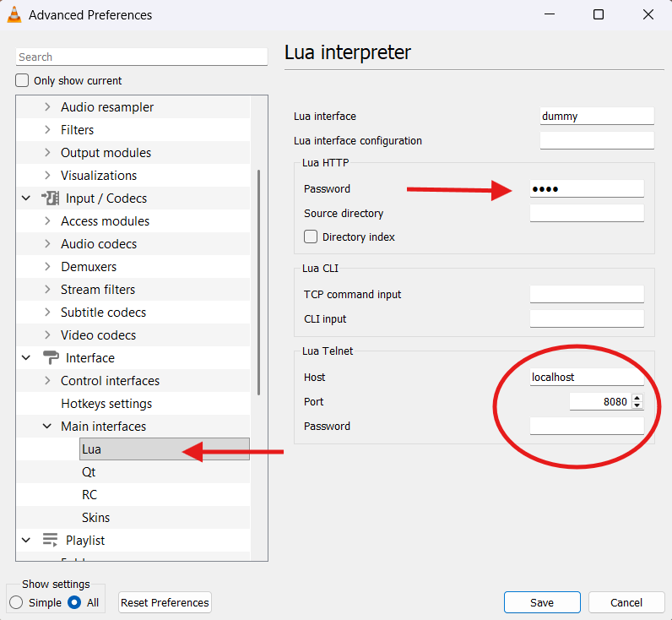
Task: Increase Telnet Port with up arrow
Action: [x=637, y=398]
